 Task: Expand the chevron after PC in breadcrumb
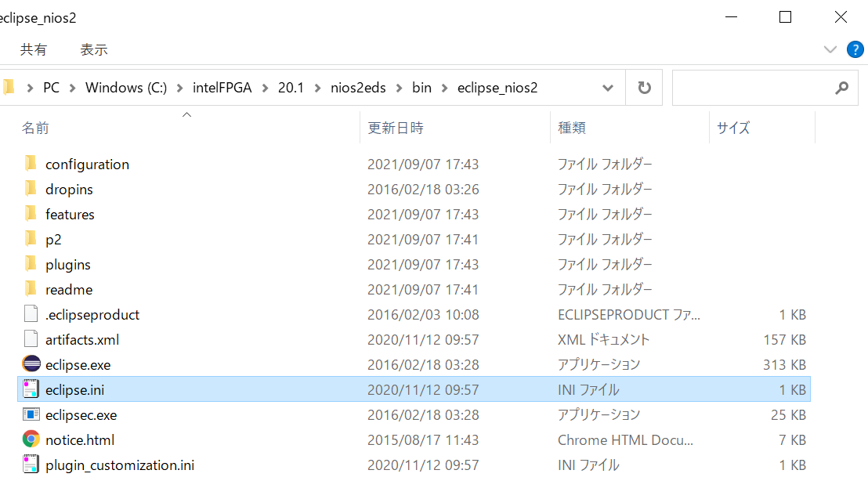tap(72, 88)
